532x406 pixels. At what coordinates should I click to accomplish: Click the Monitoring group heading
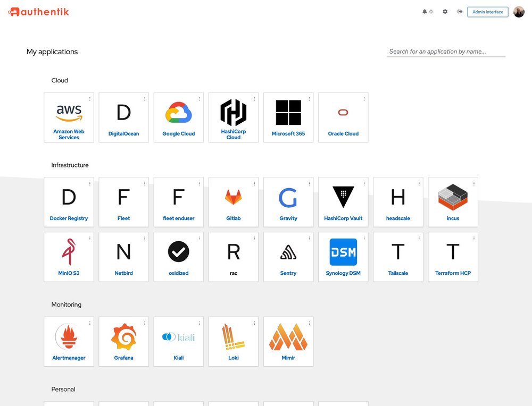[x=66, y=304]
